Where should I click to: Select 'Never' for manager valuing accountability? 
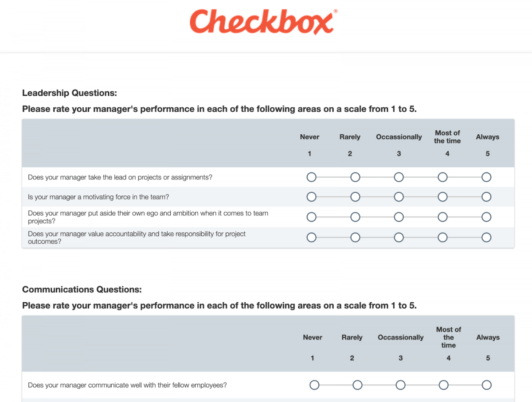coord(311,237)
